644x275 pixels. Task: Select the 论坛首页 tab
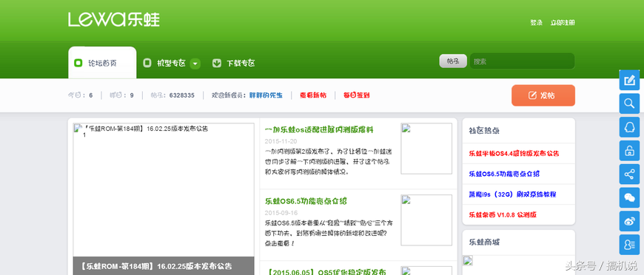coord(102,64)
